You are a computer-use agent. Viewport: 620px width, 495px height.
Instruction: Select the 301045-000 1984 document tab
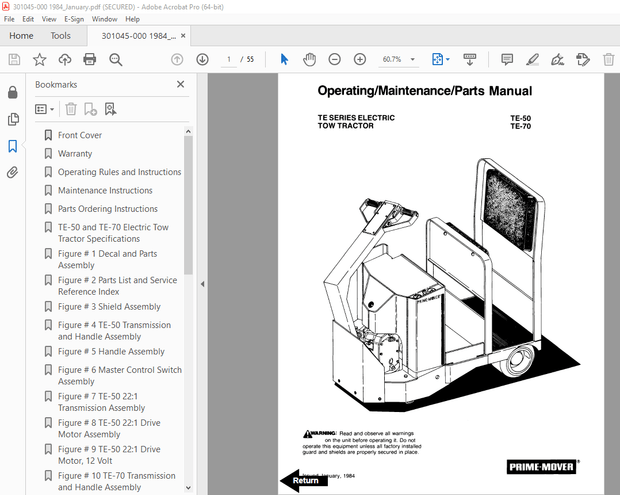[138, 36]
